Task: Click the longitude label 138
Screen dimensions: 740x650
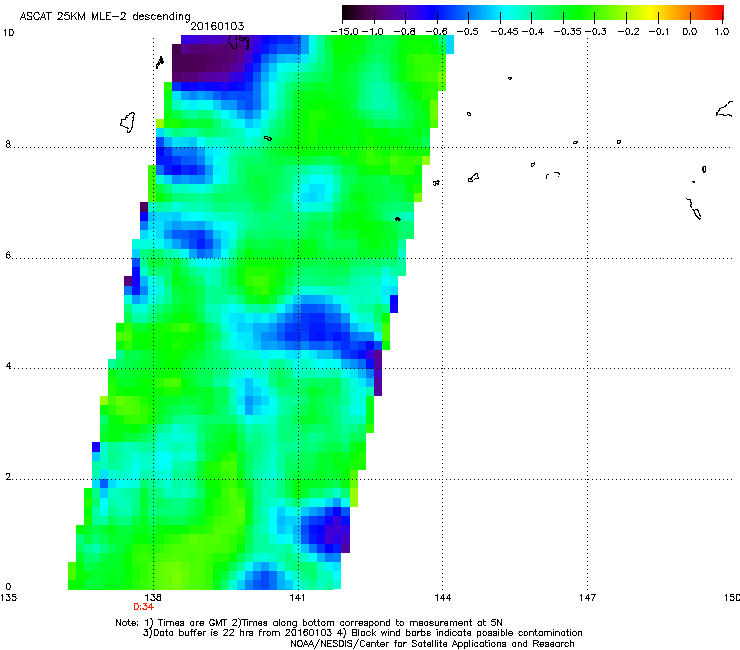Action: tap(153, 598)
